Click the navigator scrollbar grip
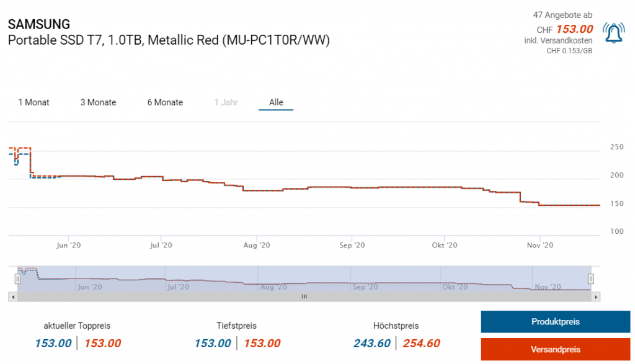The image size is (635, 364). (x=304, y=297)
